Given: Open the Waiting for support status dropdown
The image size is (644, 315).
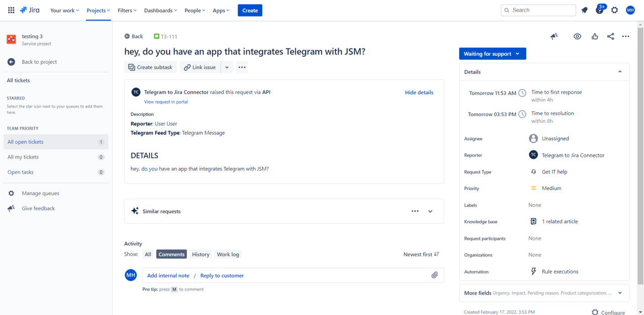Looking at the screenshot, I should 493,54.
